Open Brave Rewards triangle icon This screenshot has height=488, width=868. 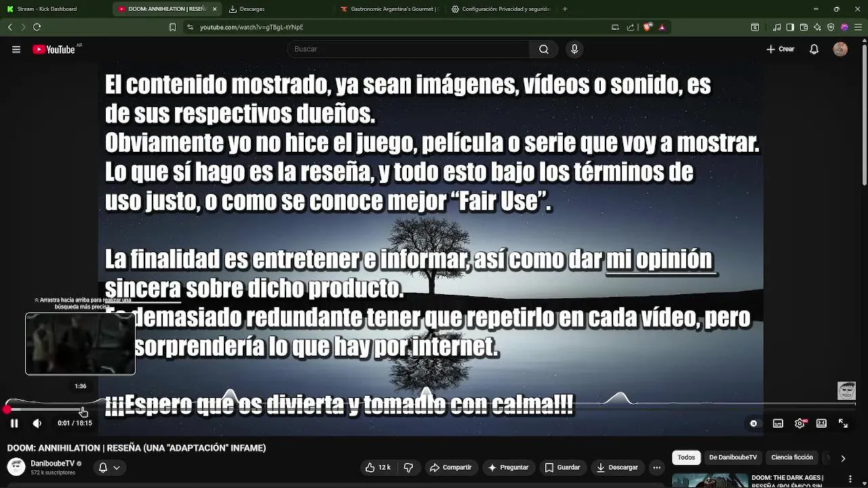662,27
